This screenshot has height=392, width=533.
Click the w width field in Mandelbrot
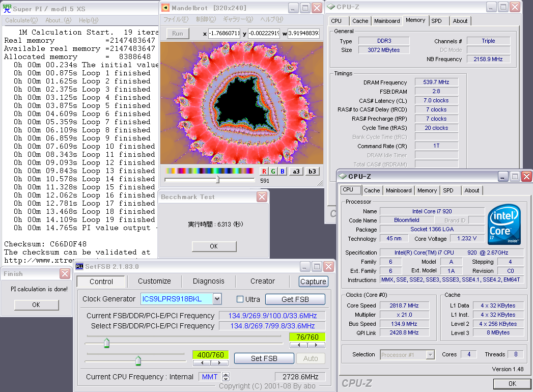(x=303, y=33)
